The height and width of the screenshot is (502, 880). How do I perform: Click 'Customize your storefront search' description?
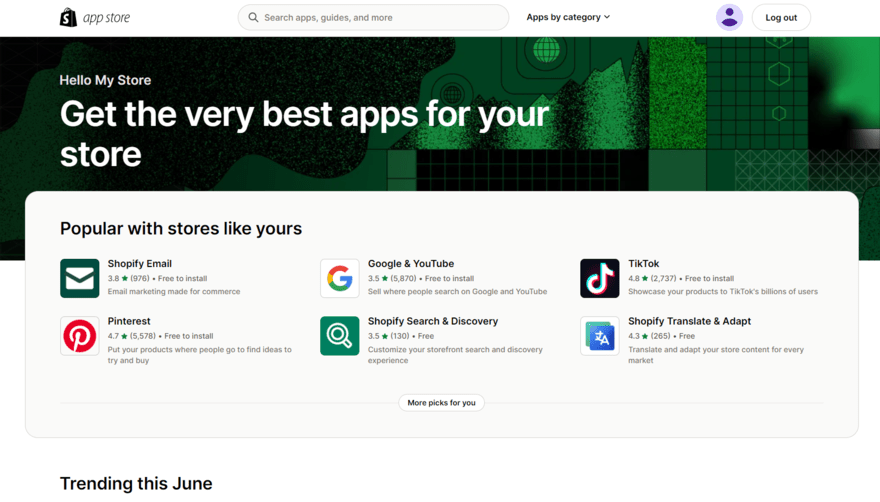(x=455, y=355)
